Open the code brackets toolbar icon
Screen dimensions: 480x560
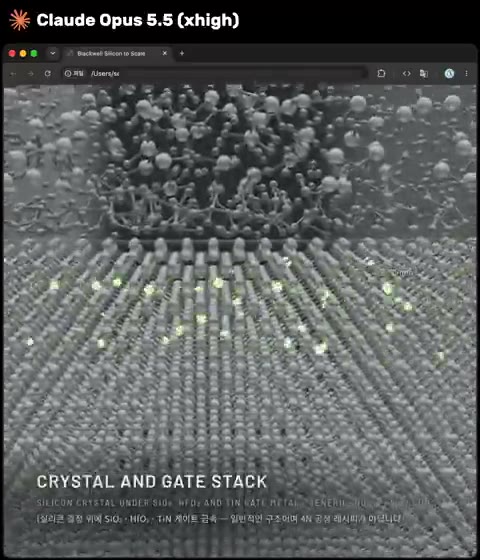click(x=406, y=74)
